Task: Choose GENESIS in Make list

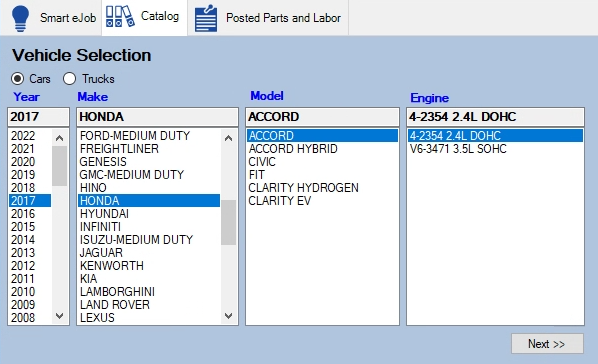Action: pos(149,162)
